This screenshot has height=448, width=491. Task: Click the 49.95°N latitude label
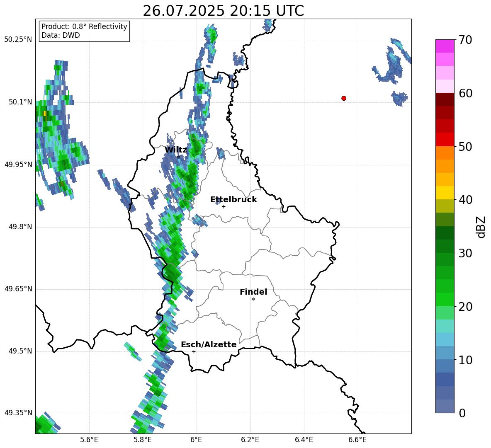pyautogui.click(x=18, y=164)
